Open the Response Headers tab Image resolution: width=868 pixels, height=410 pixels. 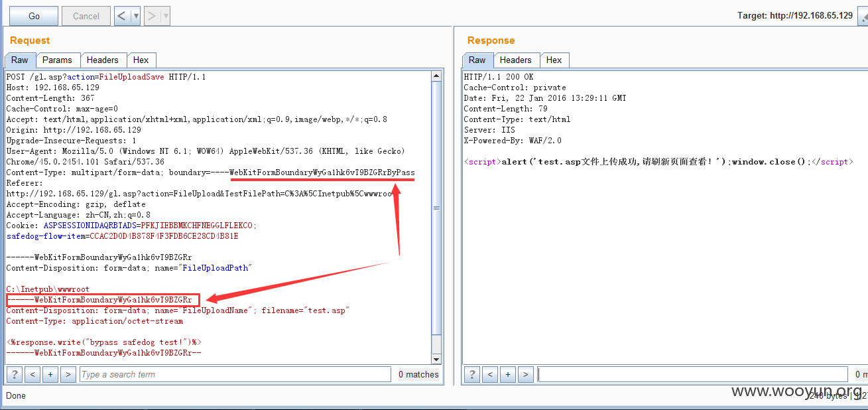(x=516, y=60)
